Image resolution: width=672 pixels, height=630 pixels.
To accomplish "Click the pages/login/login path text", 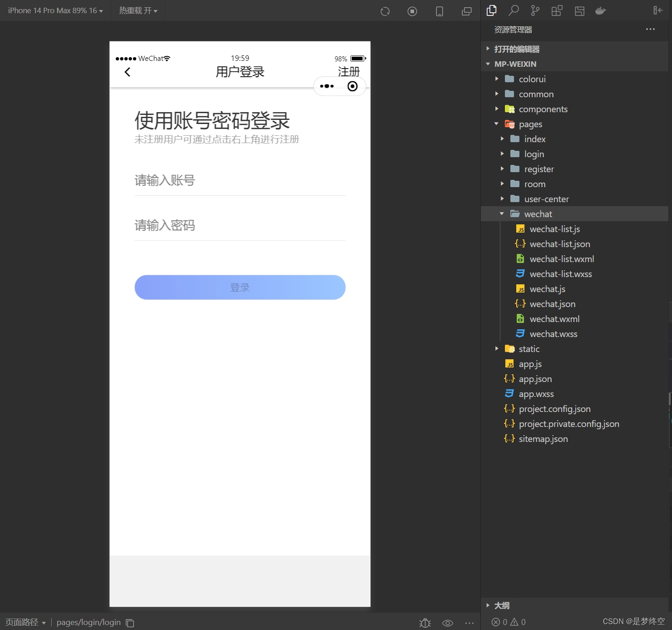I will (89, 622).
